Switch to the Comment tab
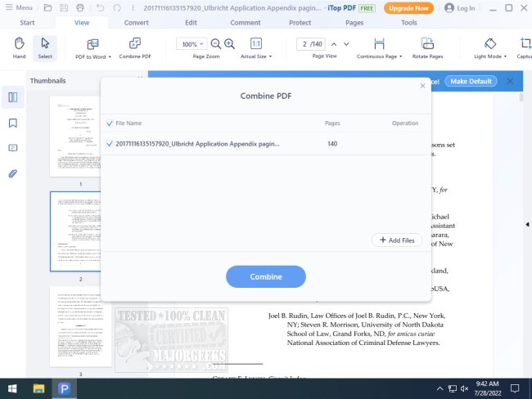Image resolution: width=532 pixels, height=399 pixels. click(x=246, y=23)
